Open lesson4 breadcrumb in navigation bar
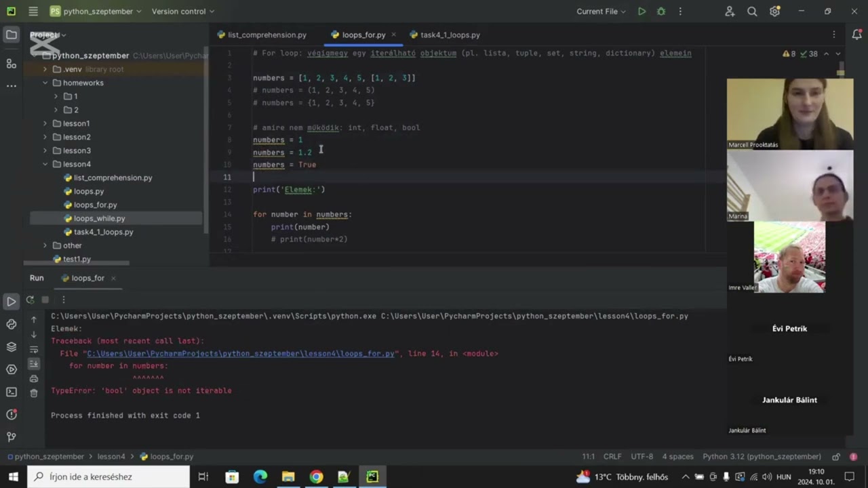 pyautogui.click(x=111, y=457)
